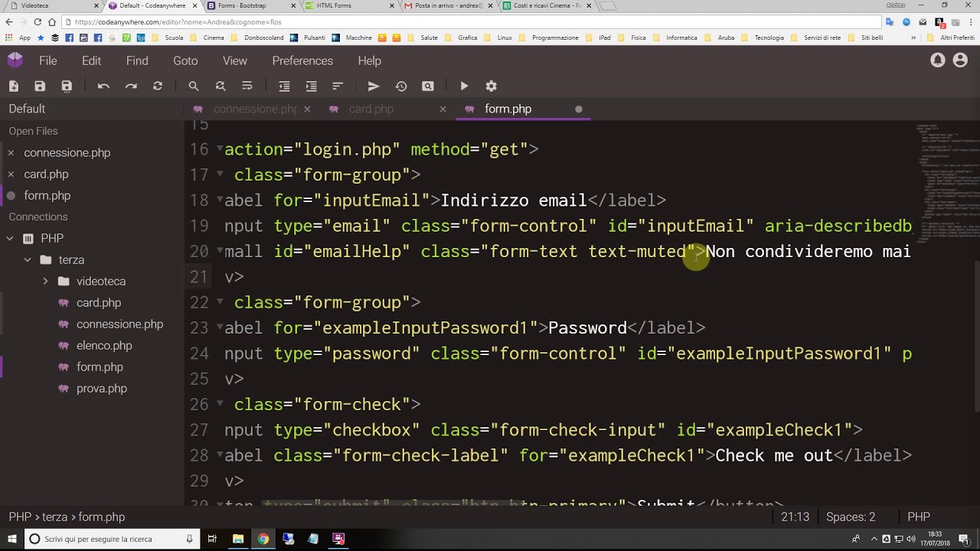Fold code at line 20

click(219, 251)
